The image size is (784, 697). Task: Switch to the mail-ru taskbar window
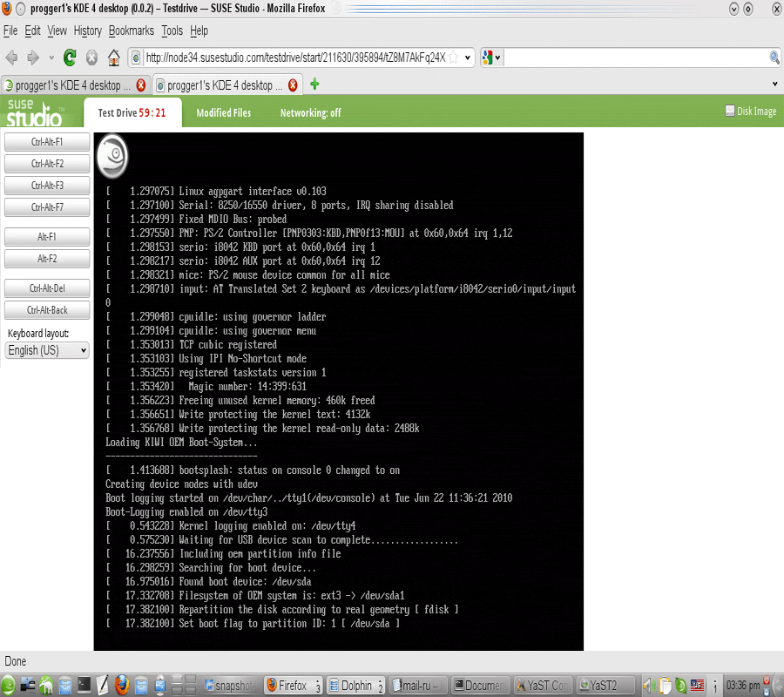[417, 686]
